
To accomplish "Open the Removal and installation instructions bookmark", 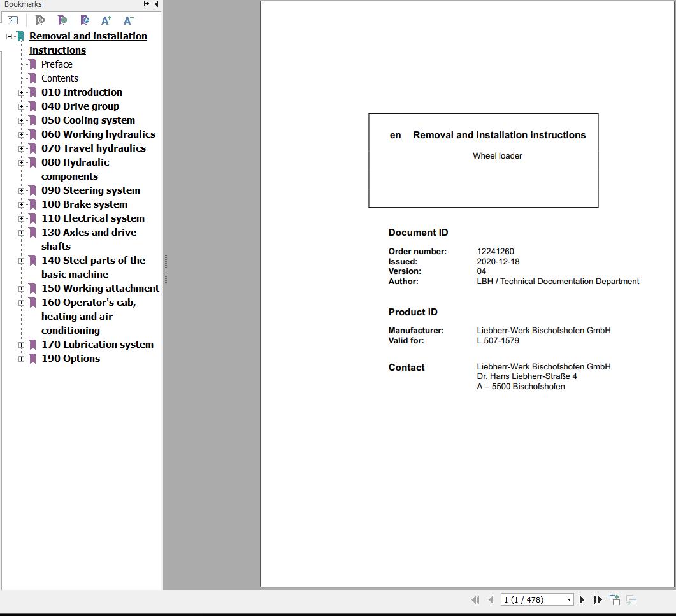I will point(88,43).
